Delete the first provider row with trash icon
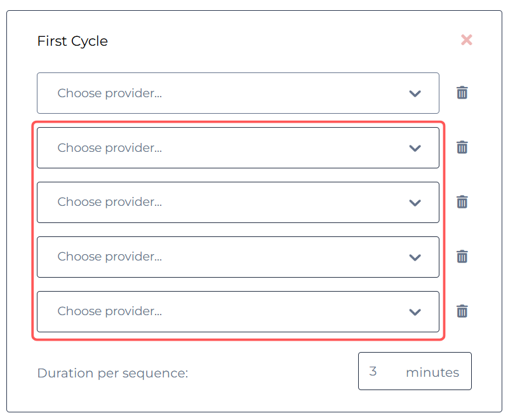 (x=462, y=93)
